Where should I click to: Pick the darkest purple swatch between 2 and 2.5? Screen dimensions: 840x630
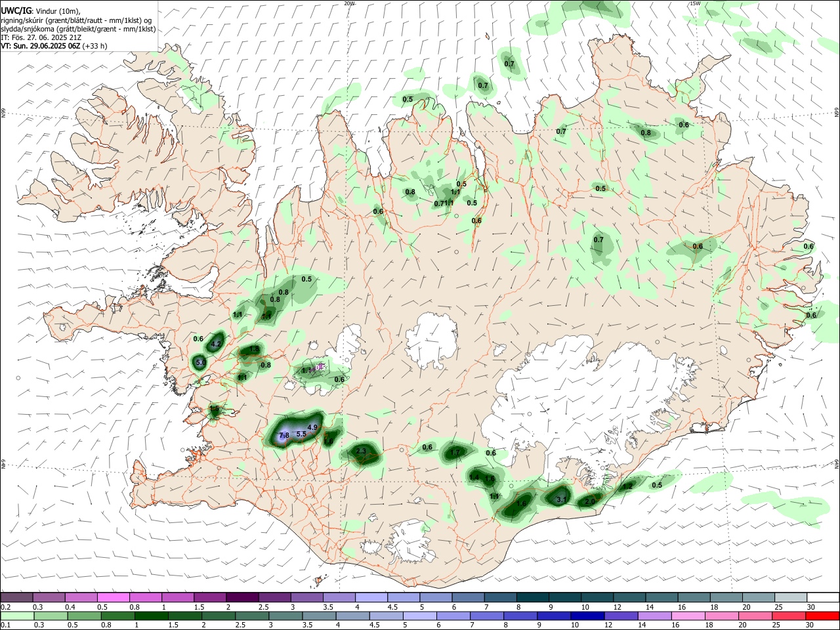pos(242,598)
